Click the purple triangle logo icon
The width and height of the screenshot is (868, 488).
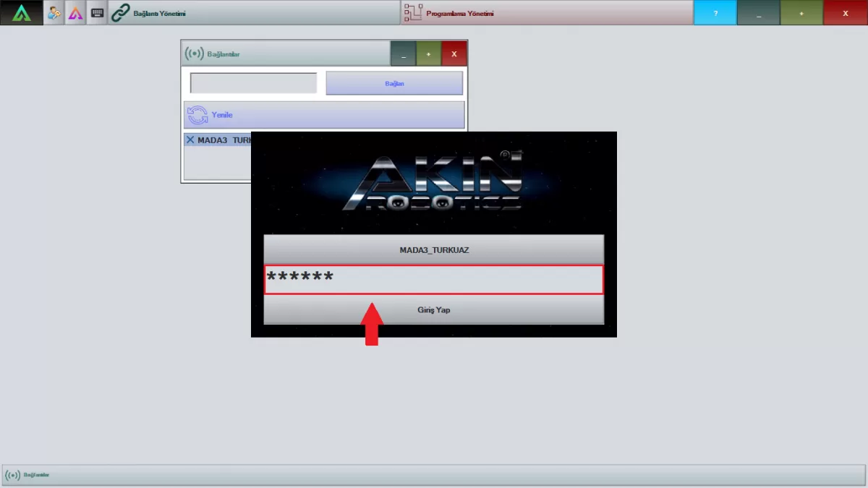76,13
